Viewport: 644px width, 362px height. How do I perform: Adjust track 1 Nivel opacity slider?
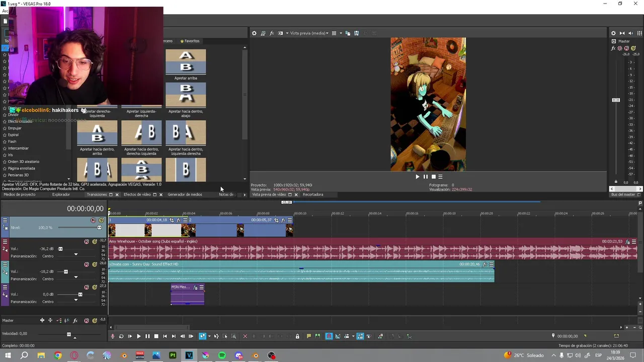pos(99,228)
